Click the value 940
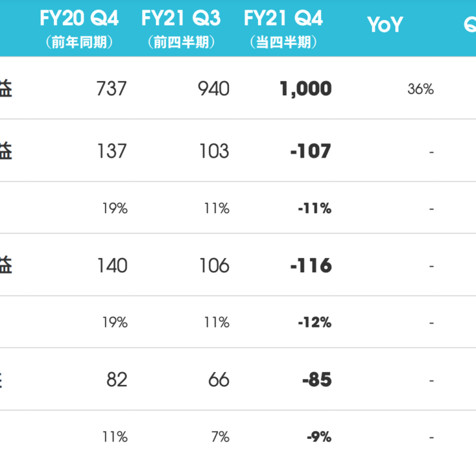This screenshot has width=476, height=457. [214, 89]
